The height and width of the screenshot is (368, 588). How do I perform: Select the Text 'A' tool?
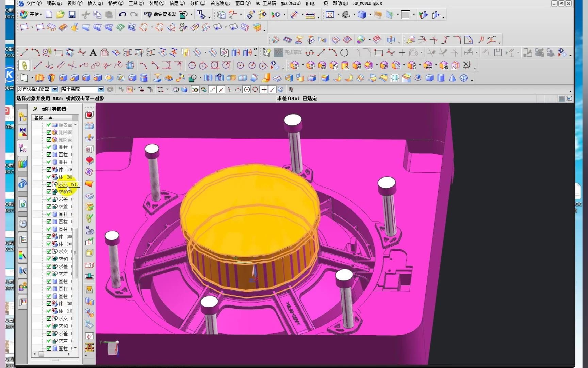93,52
